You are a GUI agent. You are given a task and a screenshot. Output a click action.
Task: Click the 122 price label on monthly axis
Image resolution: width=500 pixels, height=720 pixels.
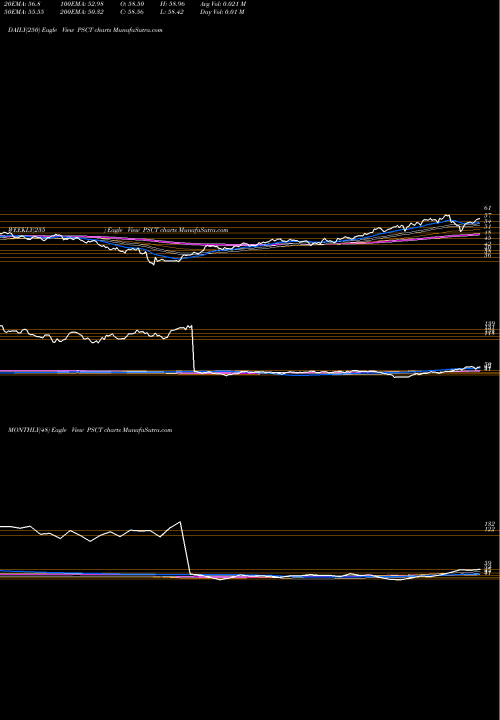click(489, 529)
